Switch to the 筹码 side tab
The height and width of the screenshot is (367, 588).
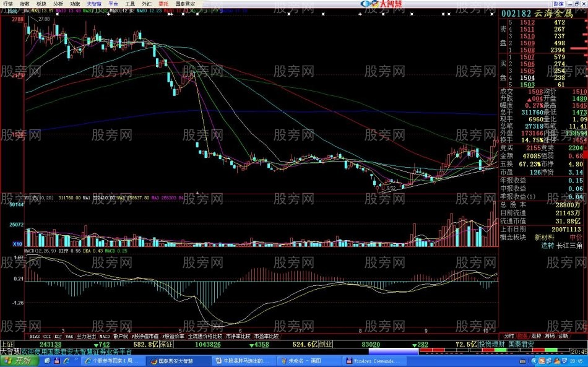(x=550, y=336)
